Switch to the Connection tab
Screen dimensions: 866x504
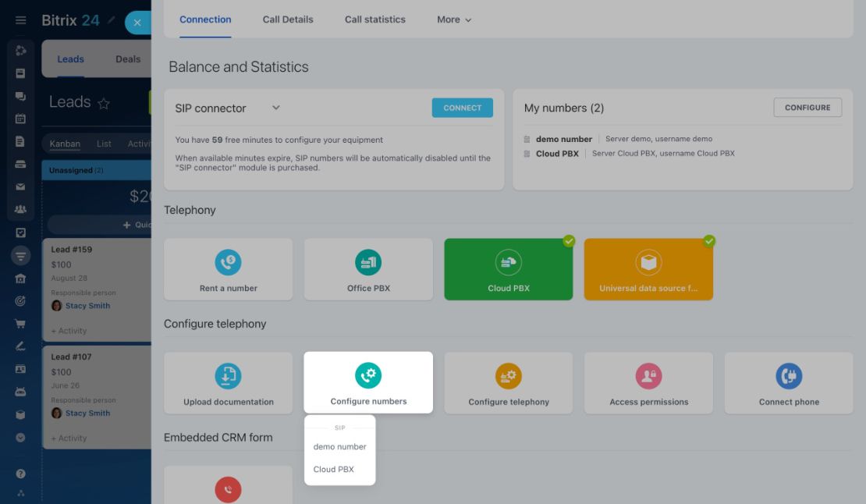click(205, 20)
